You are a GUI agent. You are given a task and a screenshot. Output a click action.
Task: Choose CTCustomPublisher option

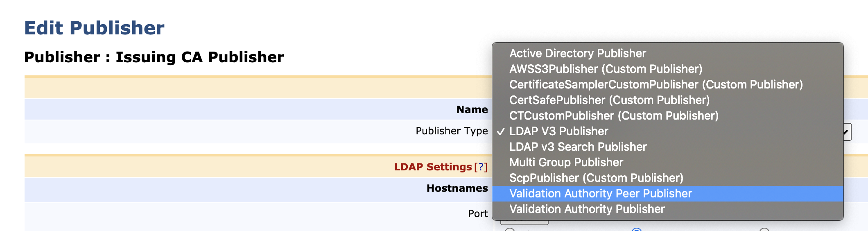[613, 116]
